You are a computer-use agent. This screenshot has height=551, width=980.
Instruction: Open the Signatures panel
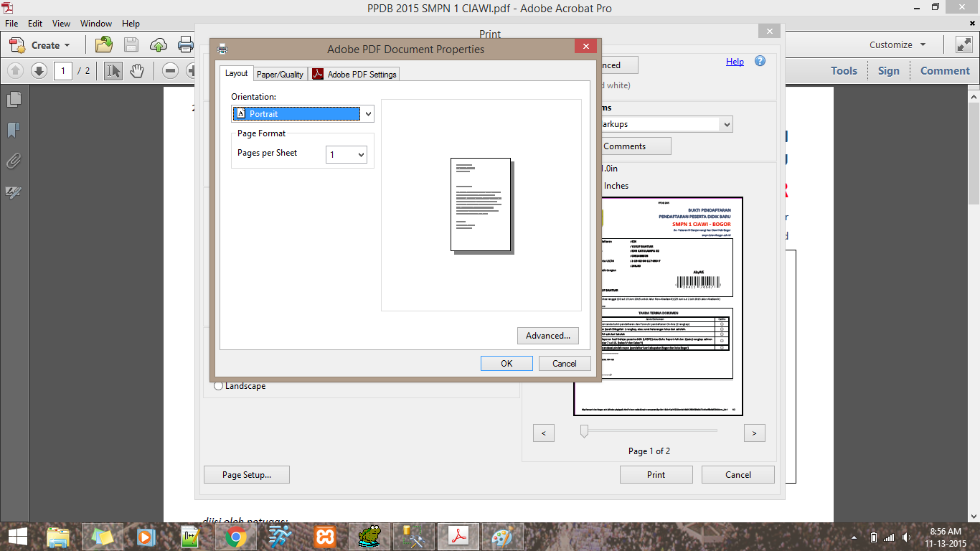(x=13, y=192)
